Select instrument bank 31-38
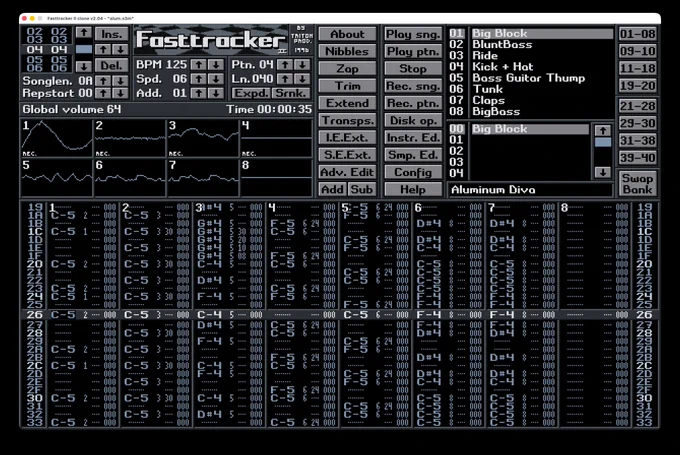 click(x=637, y=141)
